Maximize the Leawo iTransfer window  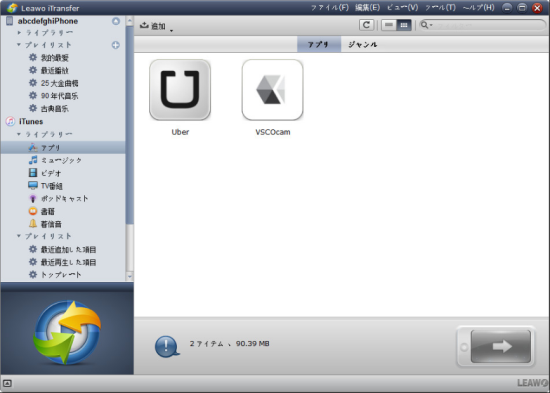522,8
